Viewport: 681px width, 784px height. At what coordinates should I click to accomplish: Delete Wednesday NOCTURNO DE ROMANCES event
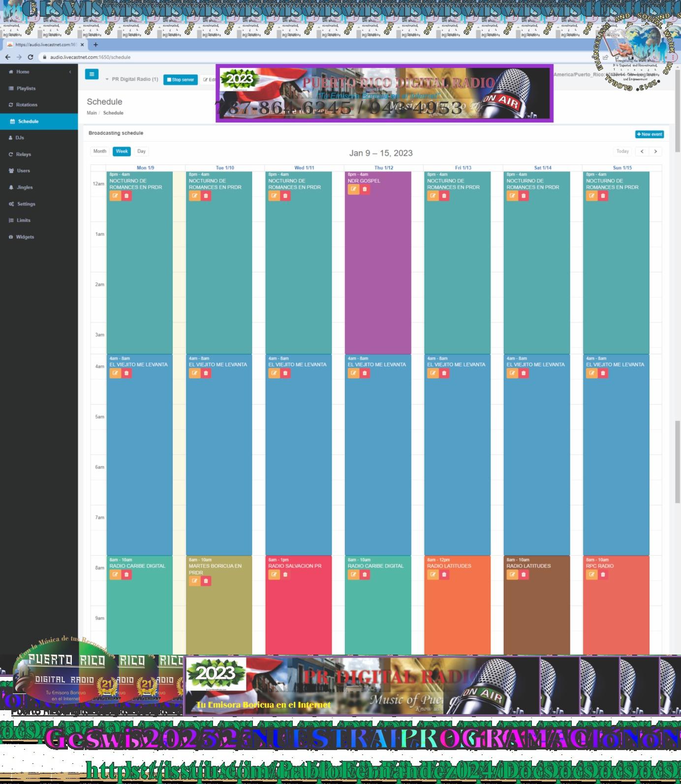(285, 196)
